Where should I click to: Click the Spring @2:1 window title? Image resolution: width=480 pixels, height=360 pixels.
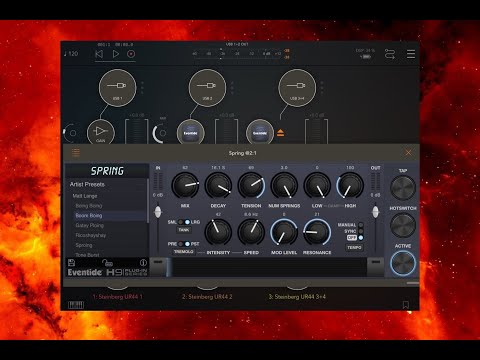point(242,153)
